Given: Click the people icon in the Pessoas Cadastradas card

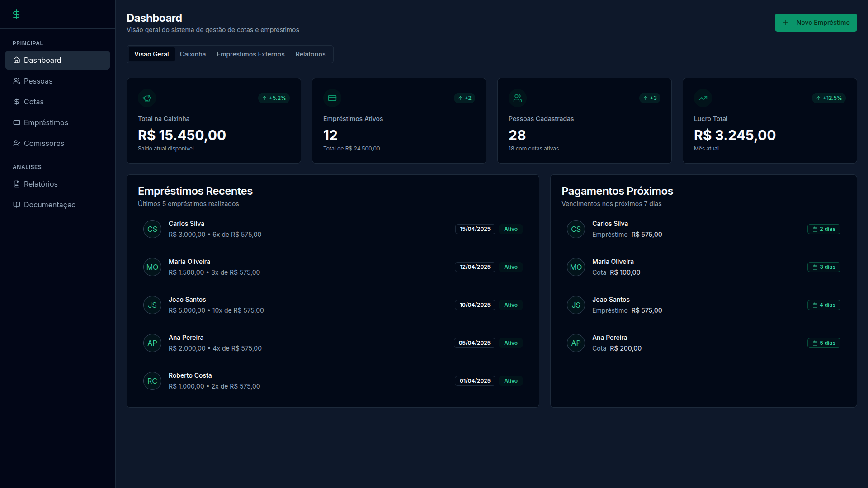Looking at the screenshot, I should [518, 98].
